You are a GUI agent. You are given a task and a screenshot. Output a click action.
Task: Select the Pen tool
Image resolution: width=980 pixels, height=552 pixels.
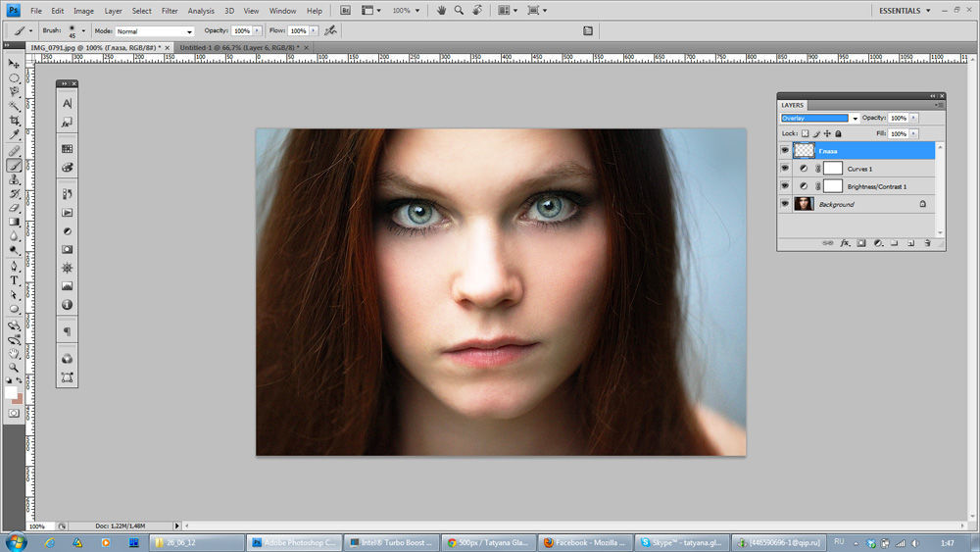point(14,267)
